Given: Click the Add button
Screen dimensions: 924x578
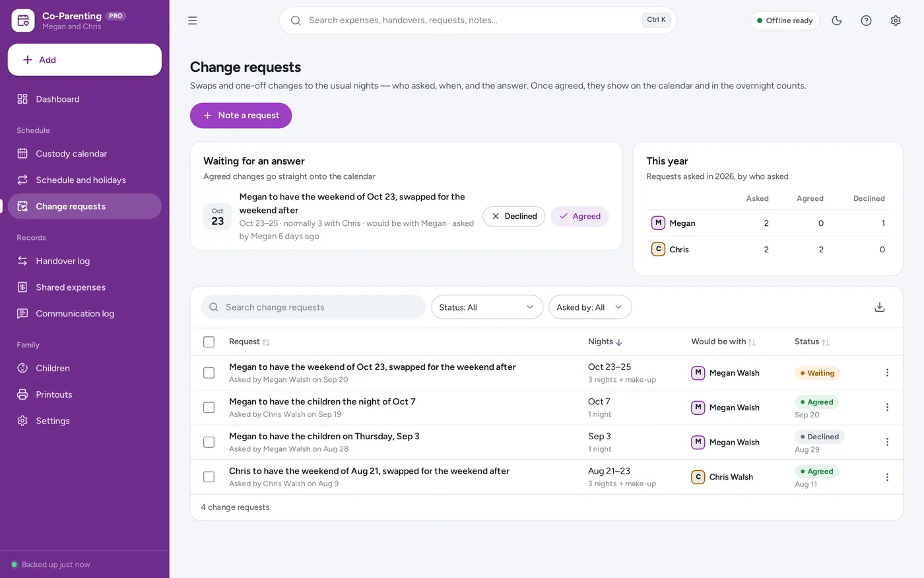Looking at the screenshot, I should pyautogui.click(x=84, y=60).
